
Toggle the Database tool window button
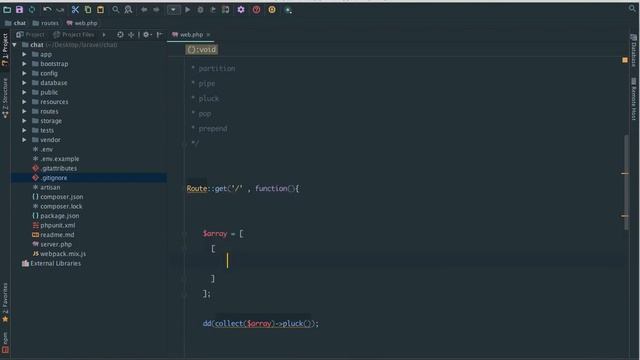pyautogui.click(x=634, y=51)
